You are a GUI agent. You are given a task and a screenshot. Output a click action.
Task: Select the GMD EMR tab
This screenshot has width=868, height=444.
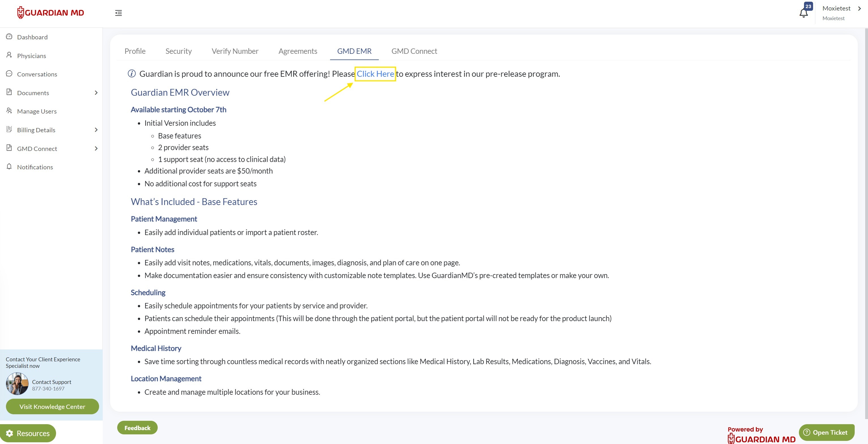(354, 51)
